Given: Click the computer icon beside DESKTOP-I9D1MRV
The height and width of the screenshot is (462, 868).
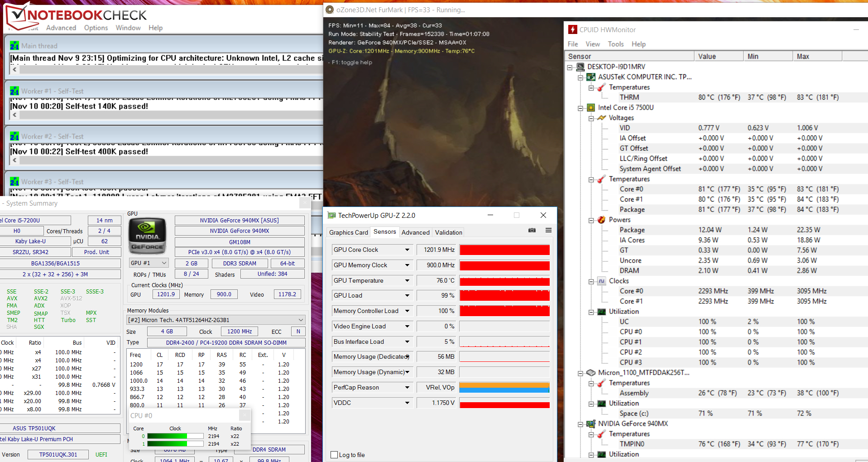Looking at the screenshot, I should click(580, 67).
